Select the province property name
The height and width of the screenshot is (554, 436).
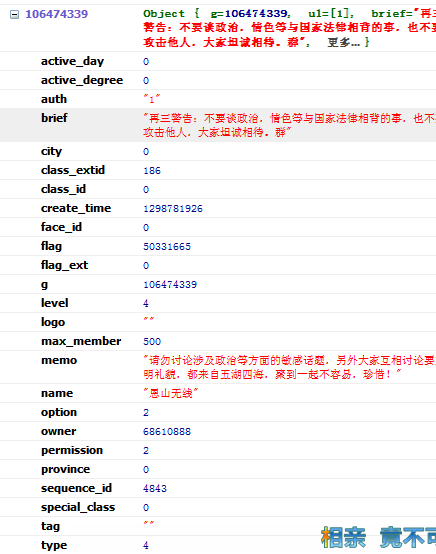[65, 469]
